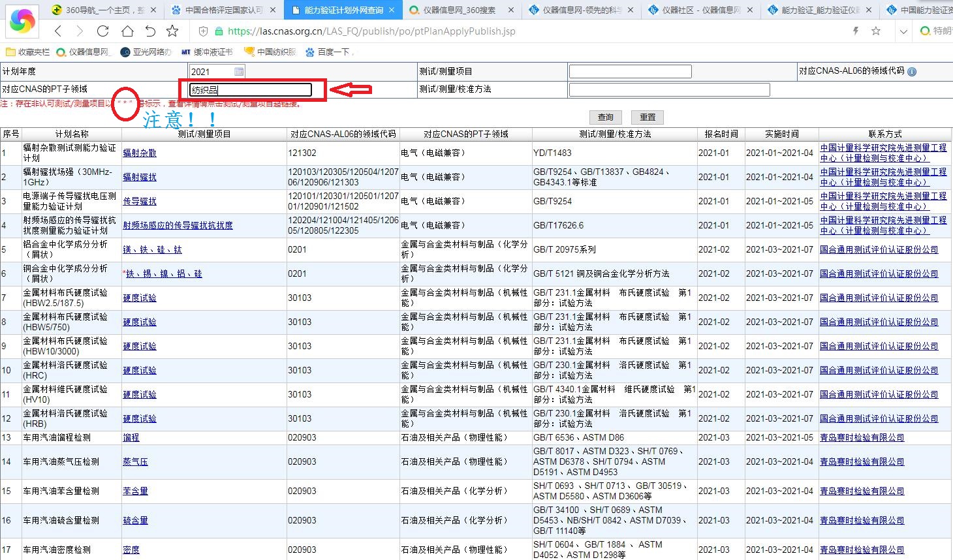This screenshot has width=953, height=560.
Task: Expand the address bar dropdown chevron
Action: [x=903, y=31]
